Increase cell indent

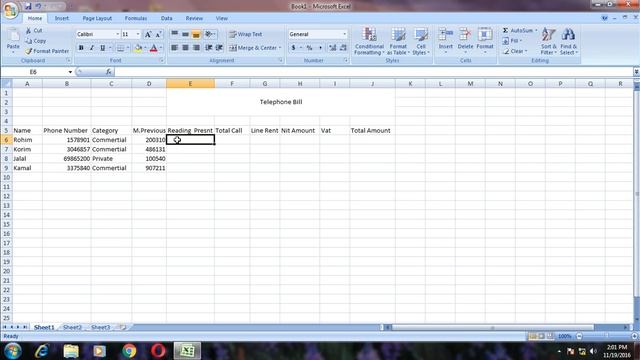coord(219,48)
